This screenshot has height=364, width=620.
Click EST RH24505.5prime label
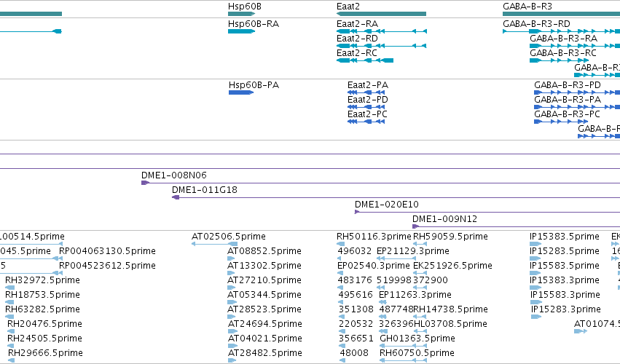(44, 339)
